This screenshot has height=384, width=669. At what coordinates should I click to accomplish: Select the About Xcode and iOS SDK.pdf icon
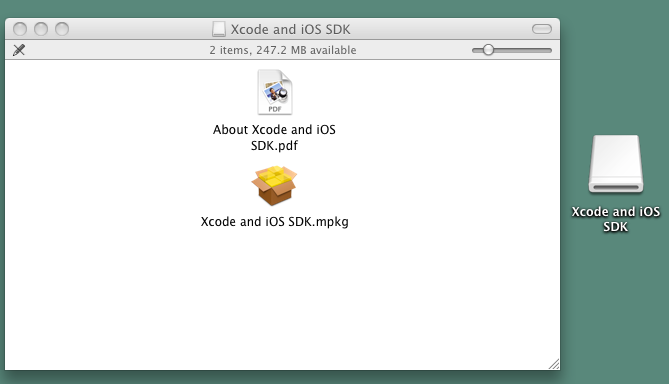coord(275,92)
